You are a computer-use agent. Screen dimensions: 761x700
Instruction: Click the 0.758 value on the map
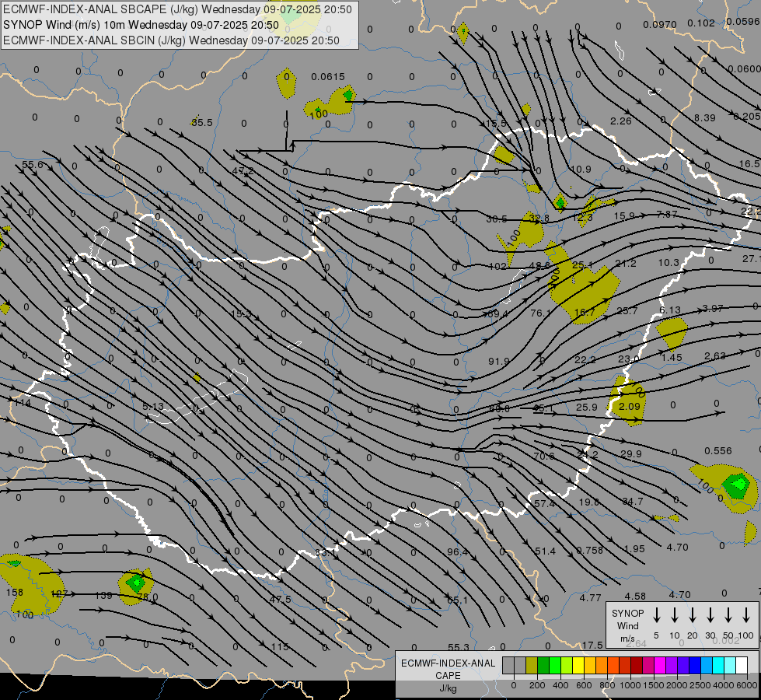point(590,550)
